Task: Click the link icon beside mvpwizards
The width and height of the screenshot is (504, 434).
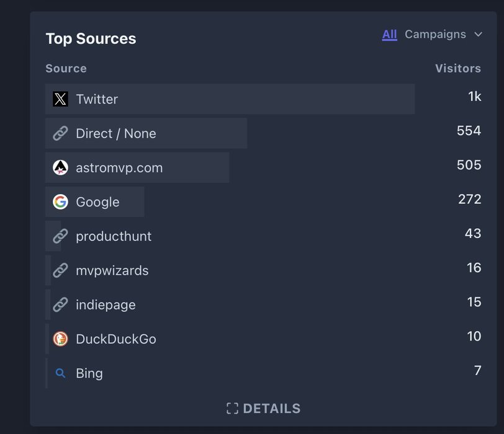Action: coord(60,270)
